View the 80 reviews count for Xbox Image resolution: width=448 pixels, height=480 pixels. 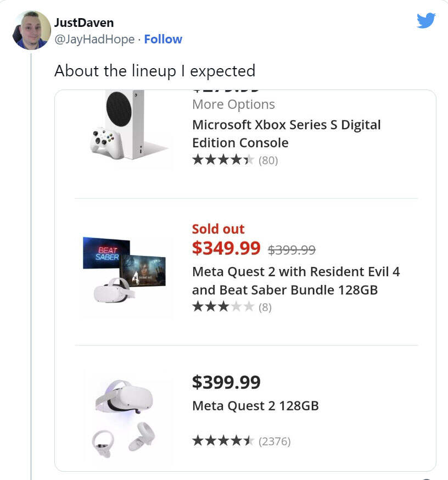pyautogui.click(x=268, y=160)
